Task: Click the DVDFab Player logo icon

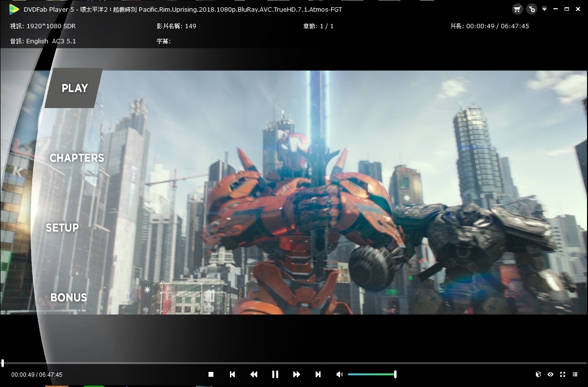Action: [x=15, y=9]
